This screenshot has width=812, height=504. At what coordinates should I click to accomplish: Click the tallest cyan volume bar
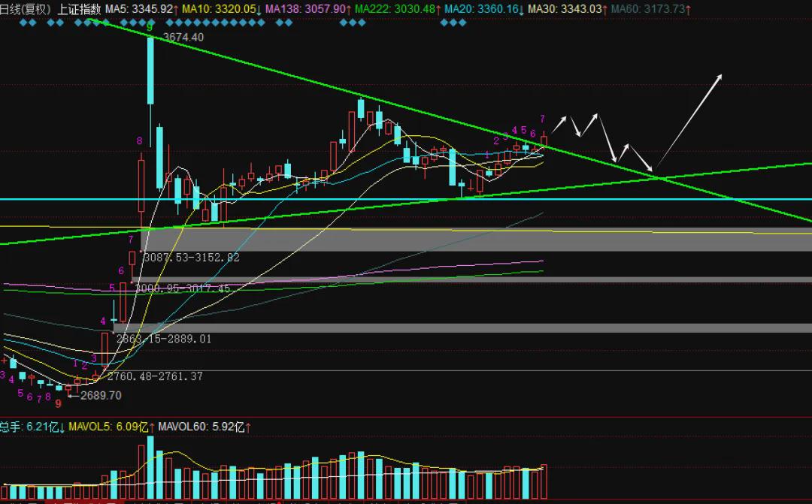[x=150, y=467]
